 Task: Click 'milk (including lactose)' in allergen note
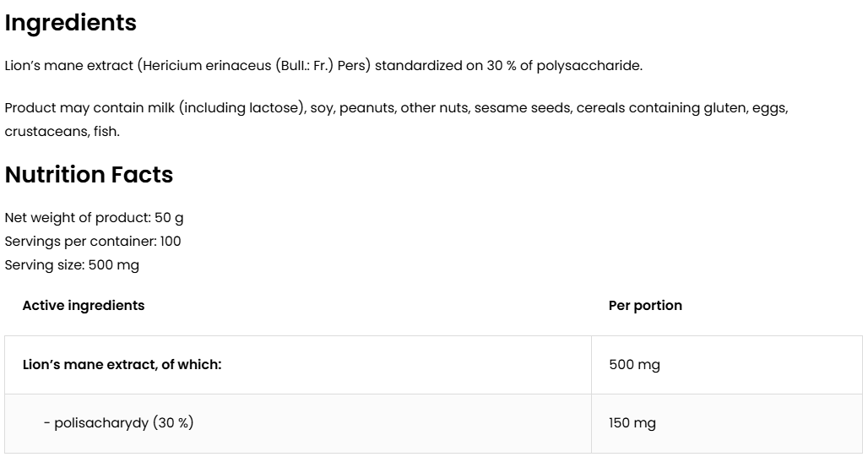[x=241, y=108]
